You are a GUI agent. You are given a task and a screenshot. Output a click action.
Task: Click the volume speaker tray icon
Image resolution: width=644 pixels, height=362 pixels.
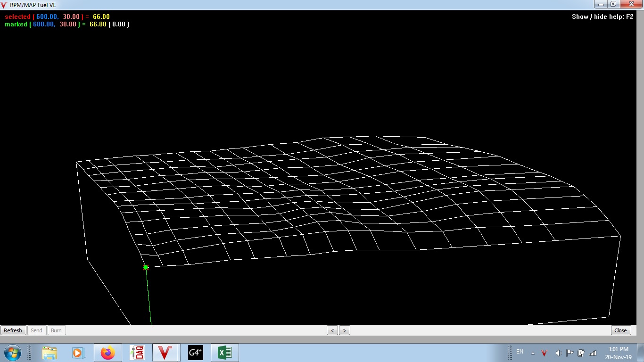pyautogui.click(x=559, y=353)
